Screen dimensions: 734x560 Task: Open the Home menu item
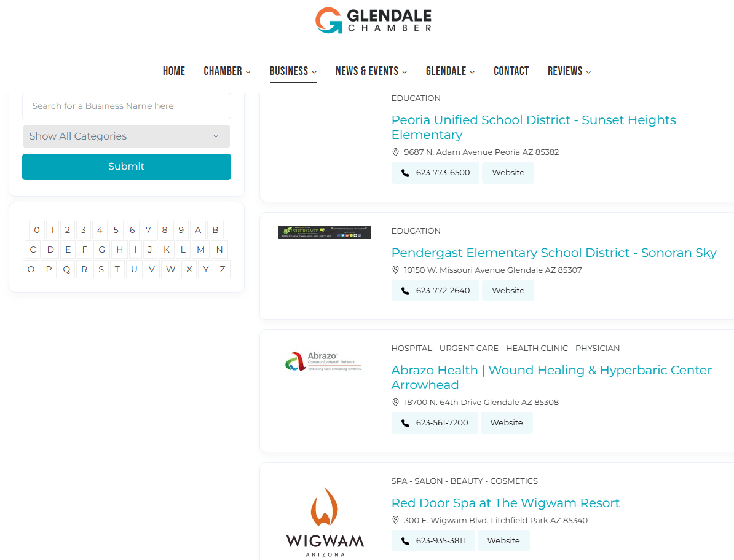(174, 71)
